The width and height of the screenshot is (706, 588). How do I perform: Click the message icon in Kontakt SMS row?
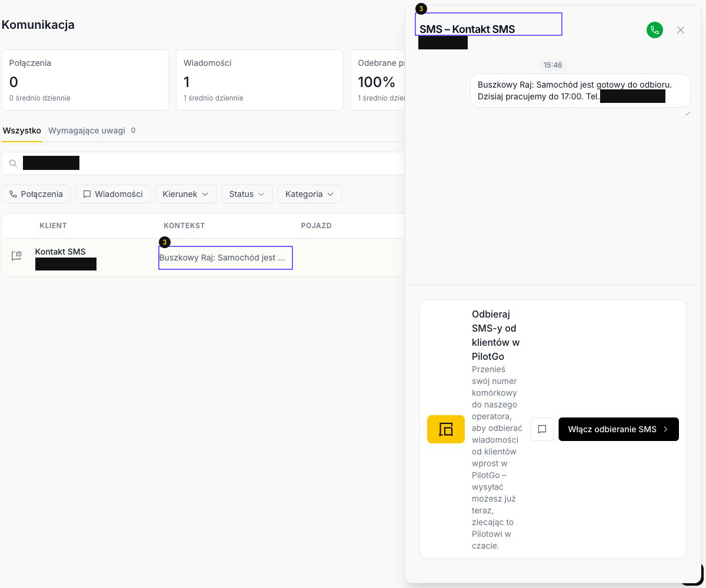[16, 256]
